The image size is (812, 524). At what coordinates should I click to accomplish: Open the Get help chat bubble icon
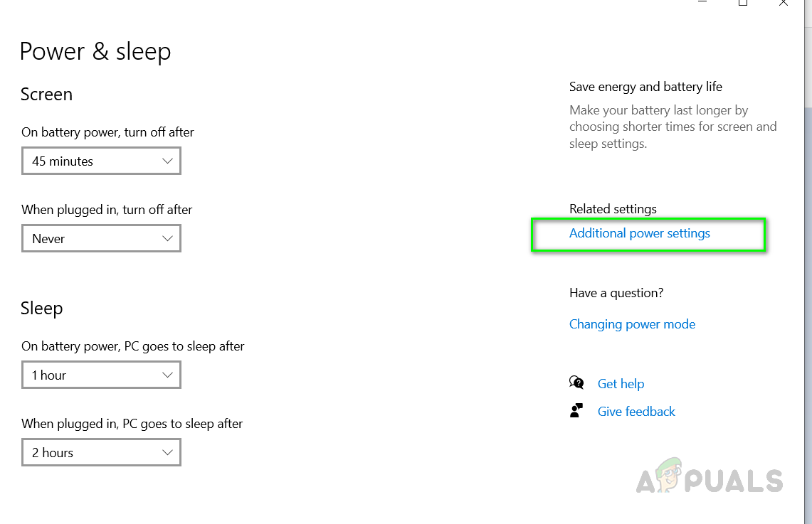click(x=576, y=383)
